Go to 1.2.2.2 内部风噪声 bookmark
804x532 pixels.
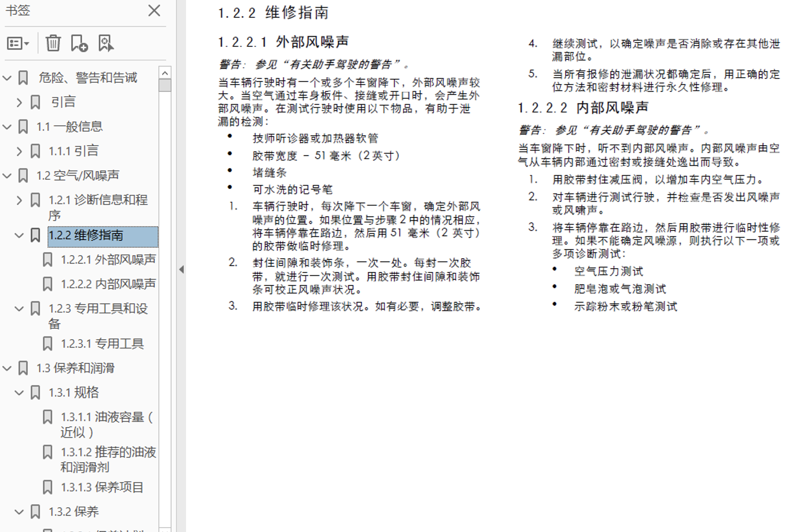tap(108, 284)
